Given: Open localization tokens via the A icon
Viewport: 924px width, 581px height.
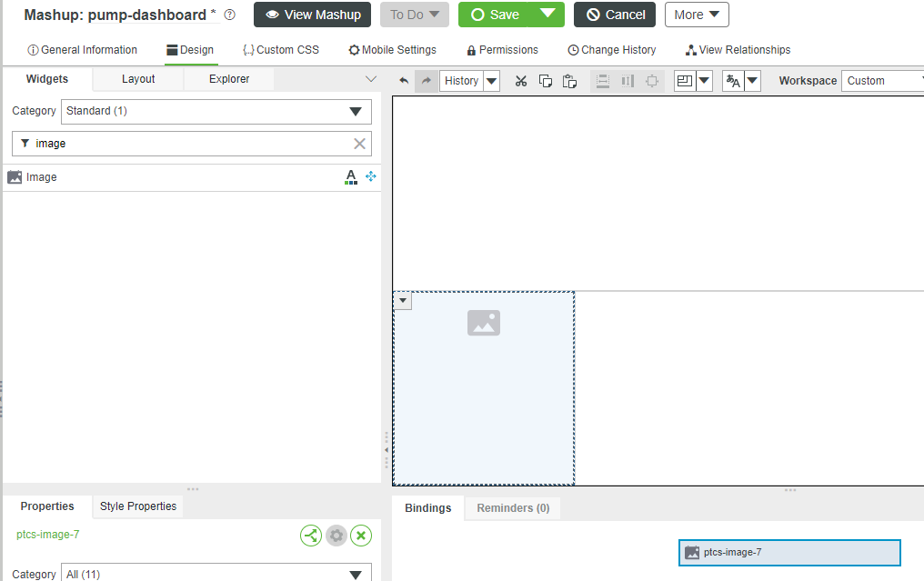Looking at the screenshot, I should 351,176.
